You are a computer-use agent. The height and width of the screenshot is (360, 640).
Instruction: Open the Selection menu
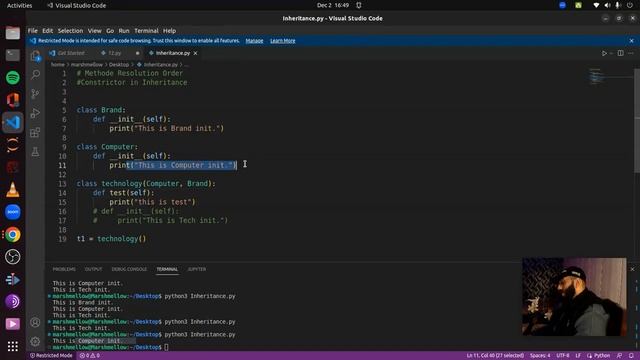[x=70, y=31]
